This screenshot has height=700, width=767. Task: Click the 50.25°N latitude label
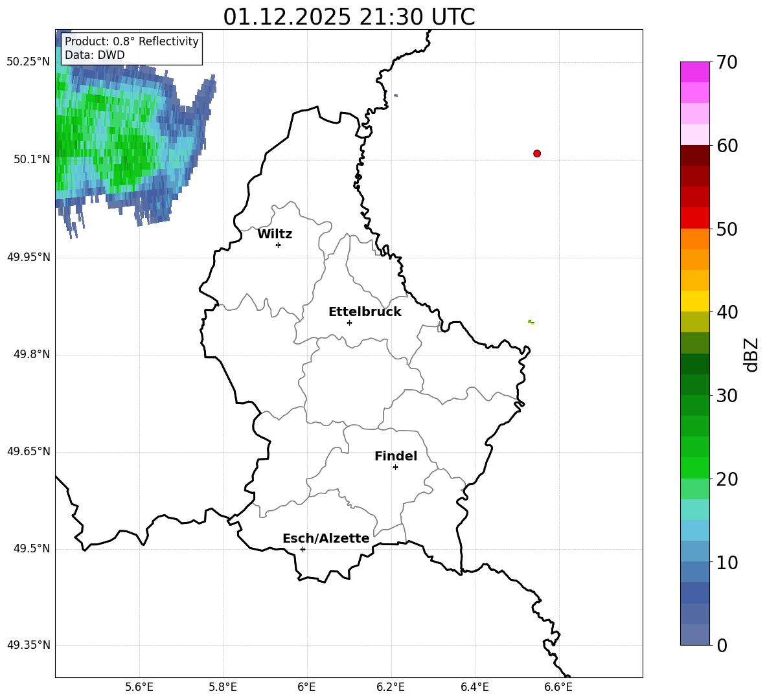(28, 62)
